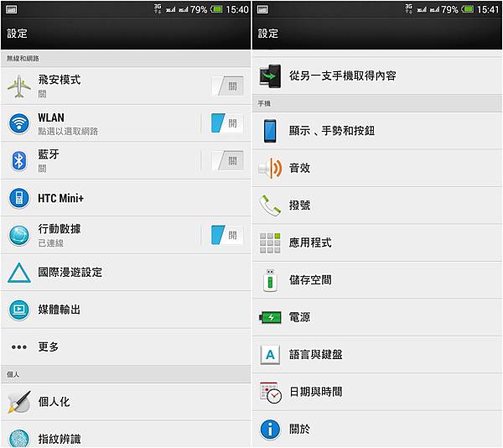
Task: Tap the 撥號 phone handset icon
Action: tap(270, 206)
